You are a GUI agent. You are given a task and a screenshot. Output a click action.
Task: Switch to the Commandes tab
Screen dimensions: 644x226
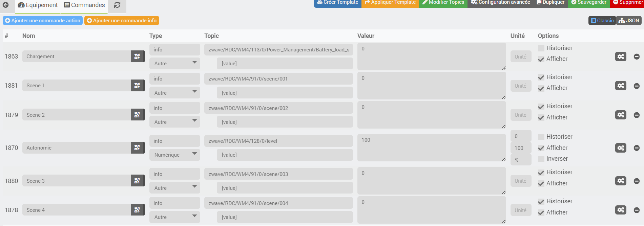coord(84,5)
